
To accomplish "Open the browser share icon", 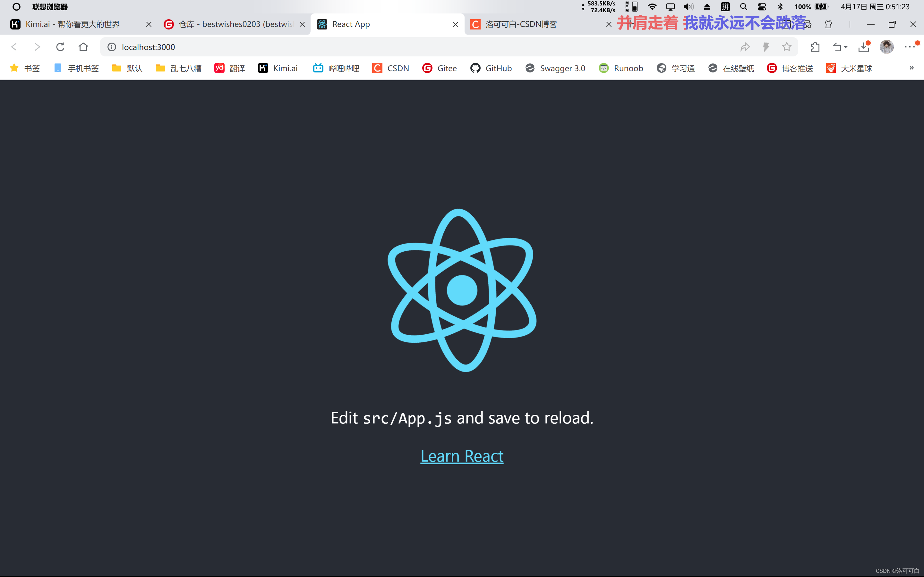I will tap(746, 47).
